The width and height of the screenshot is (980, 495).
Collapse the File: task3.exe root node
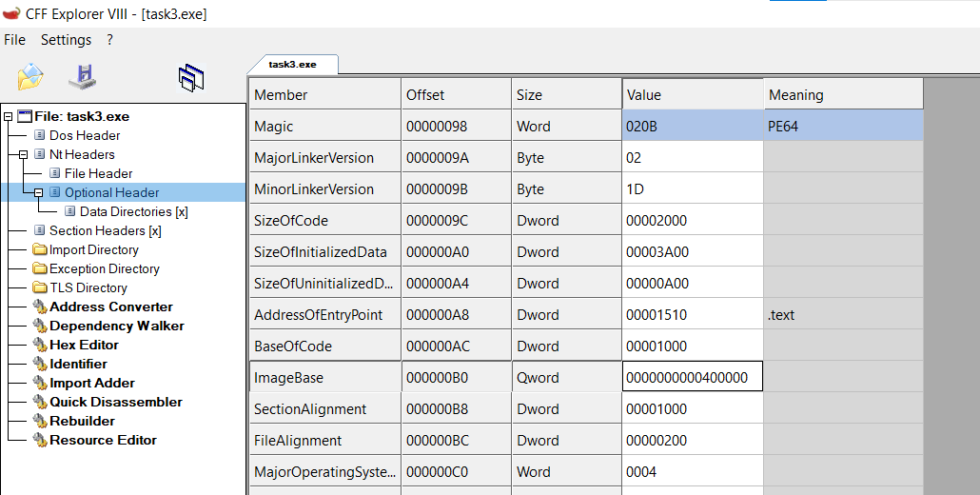(9, 117)
